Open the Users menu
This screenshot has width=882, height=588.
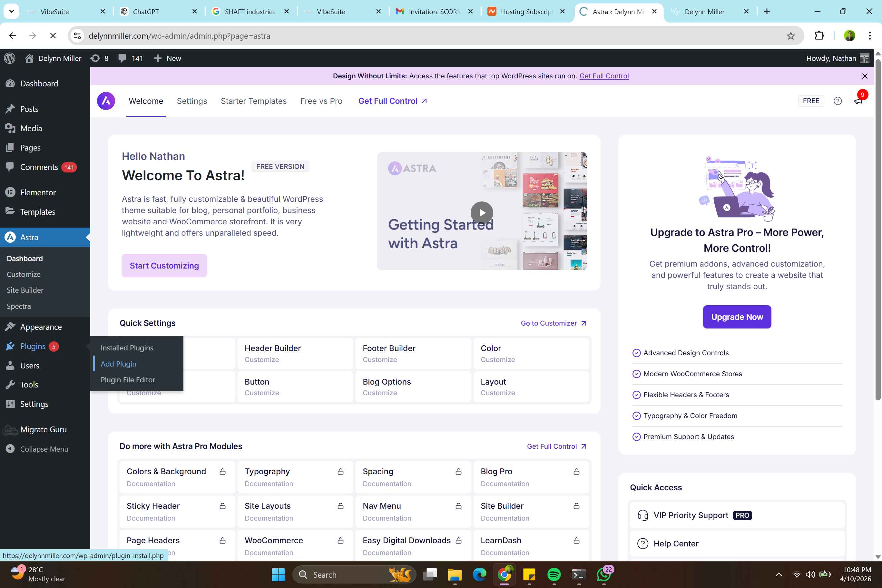point(30,366)
